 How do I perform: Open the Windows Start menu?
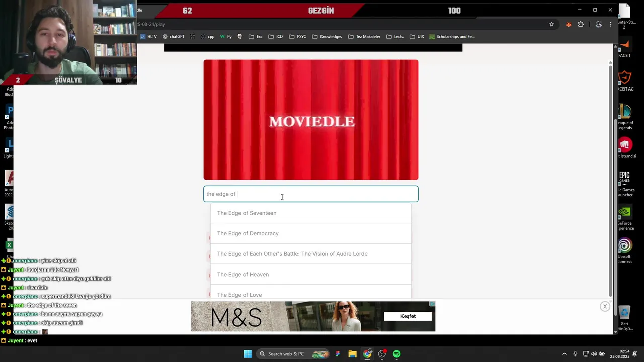[x=248, y=354]
